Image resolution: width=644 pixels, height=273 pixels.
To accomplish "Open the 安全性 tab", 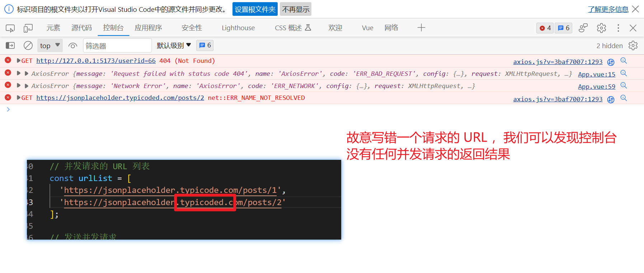I will click(x=192, y=28).
